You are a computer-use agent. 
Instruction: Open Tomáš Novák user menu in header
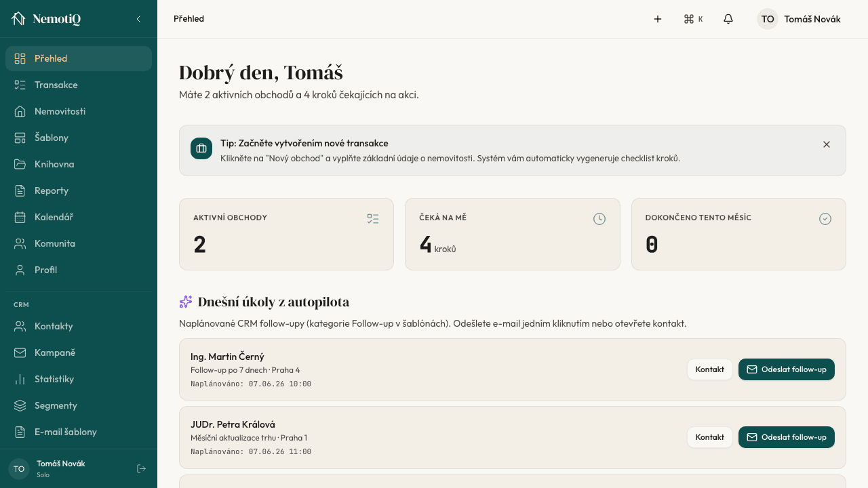coord(799,19)
